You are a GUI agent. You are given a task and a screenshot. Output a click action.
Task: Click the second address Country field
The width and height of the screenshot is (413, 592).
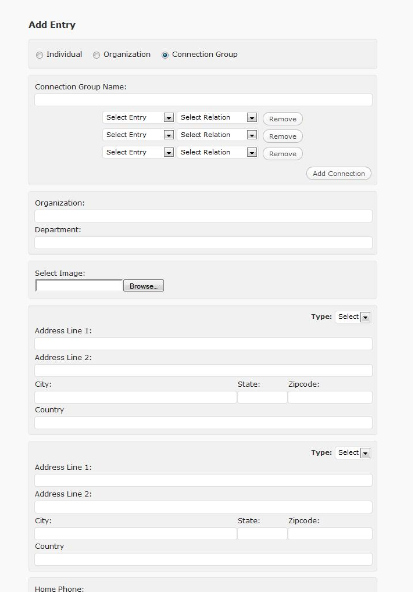point(203,560)
